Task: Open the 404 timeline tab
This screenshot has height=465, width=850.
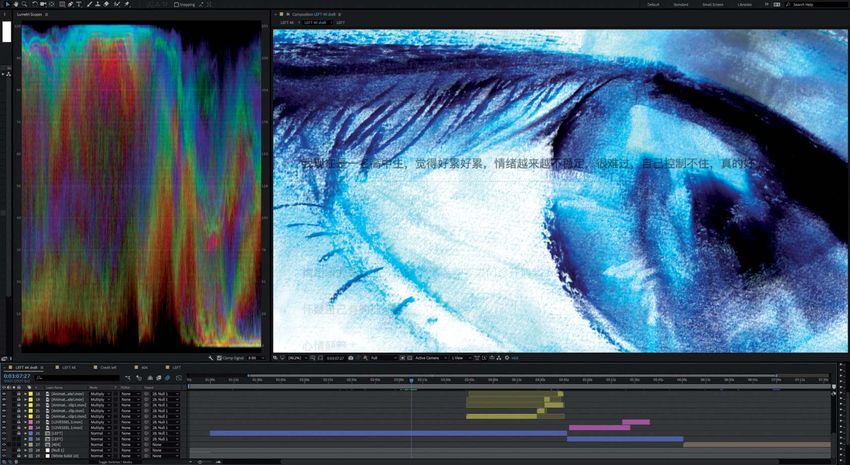Action: point(145,367)
